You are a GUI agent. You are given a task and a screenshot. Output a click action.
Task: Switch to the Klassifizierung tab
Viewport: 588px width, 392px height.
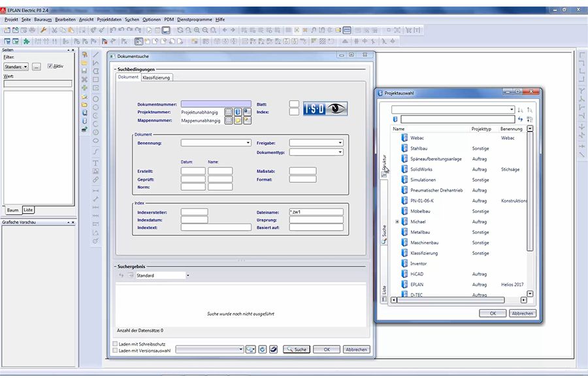click(x=156, y=78)
